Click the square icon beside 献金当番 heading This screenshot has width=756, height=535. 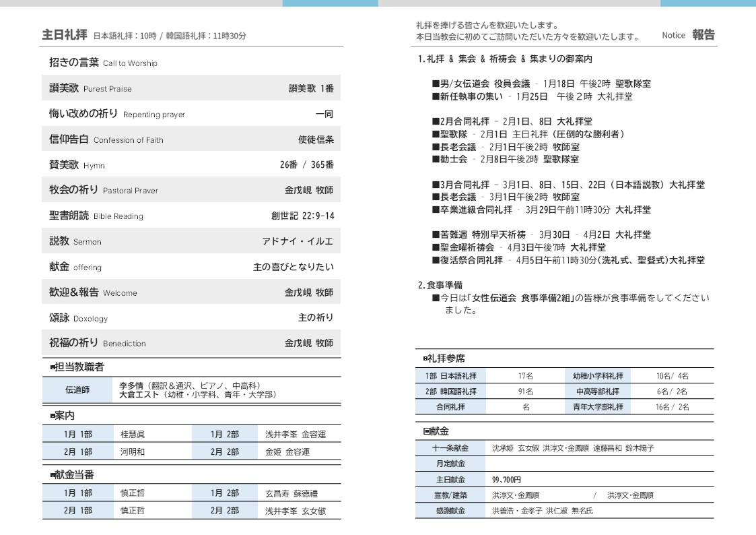[x=53, y=475]
